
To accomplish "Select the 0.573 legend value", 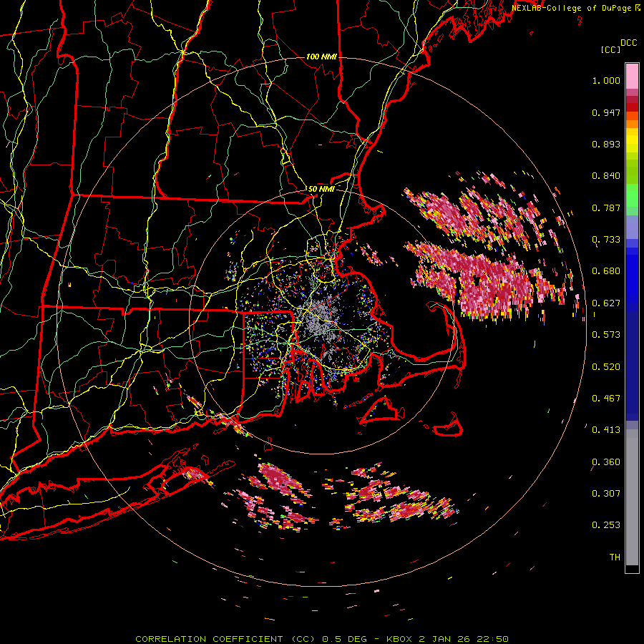I will coord(606,335).
